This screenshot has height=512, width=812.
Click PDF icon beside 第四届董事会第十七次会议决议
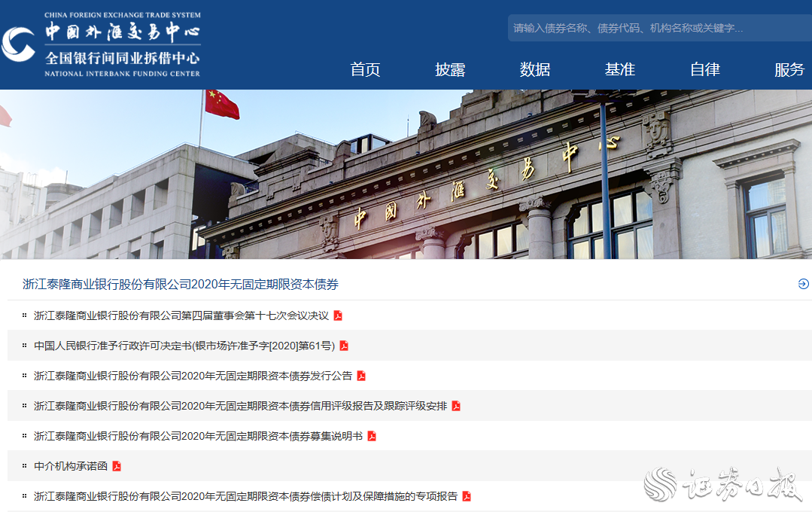(x=338, y=315)
